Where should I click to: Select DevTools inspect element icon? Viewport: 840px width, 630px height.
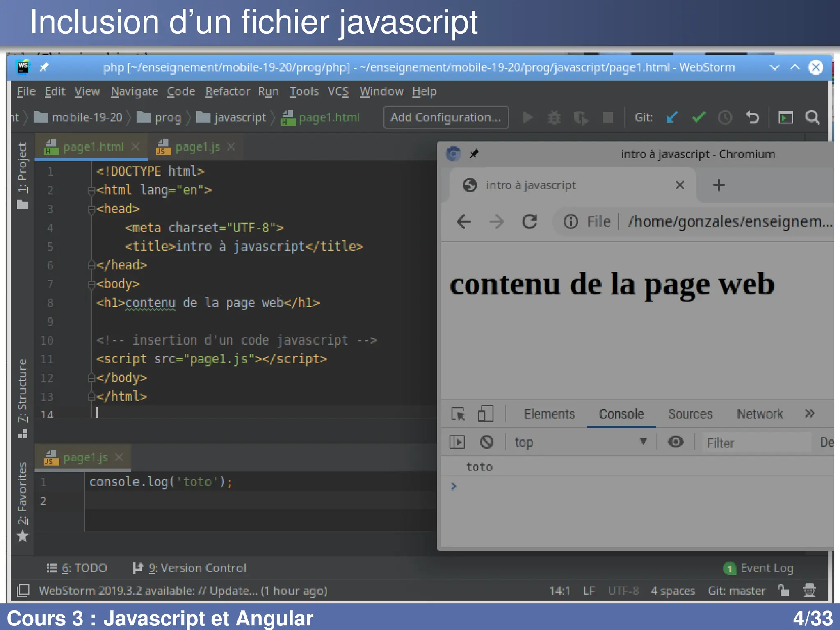tap(458, 414)
